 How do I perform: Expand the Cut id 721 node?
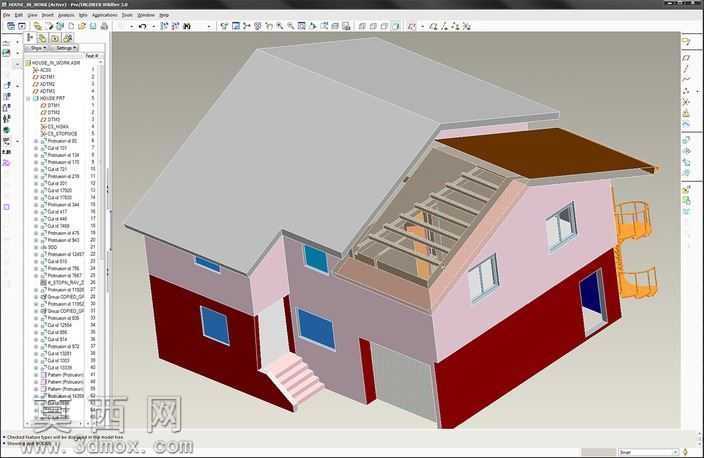click(x=36, y=169)
